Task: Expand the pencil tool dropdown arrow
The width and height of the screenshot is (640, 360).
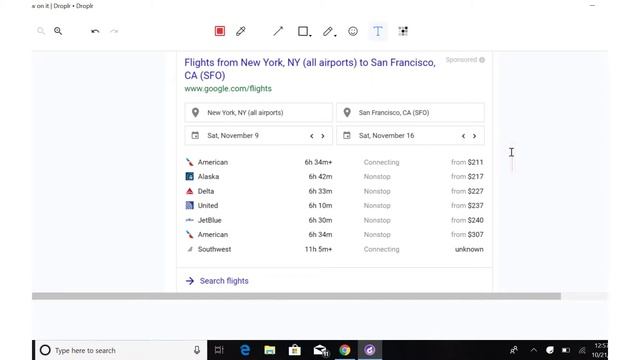Action: (335, 36)
